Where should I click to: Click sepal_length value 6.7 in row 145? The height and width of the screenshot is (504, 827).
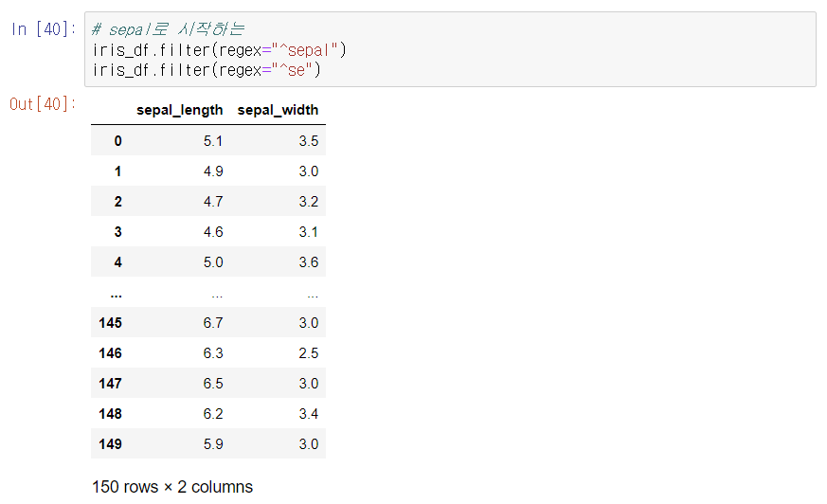tap(213, 323)
